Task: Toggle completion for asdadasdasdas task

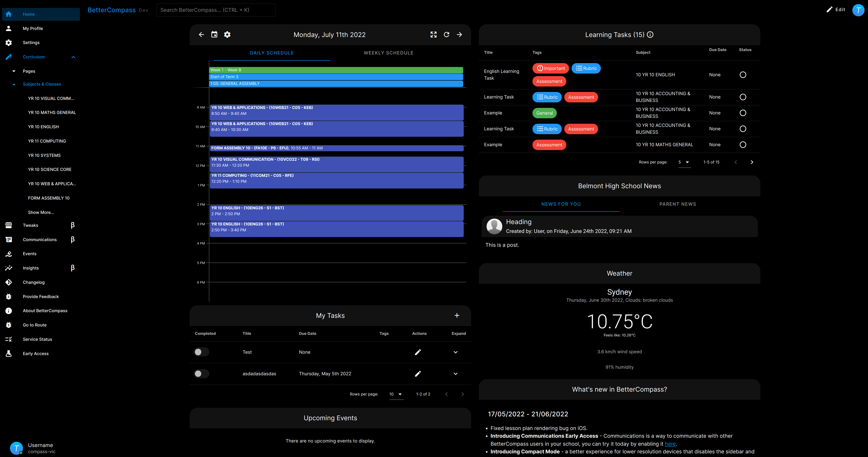Action: point(201,373)
